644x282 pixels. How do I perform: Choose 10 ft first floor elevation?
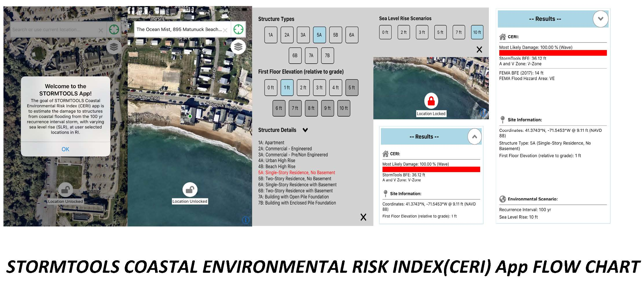(x=344, y=108)
